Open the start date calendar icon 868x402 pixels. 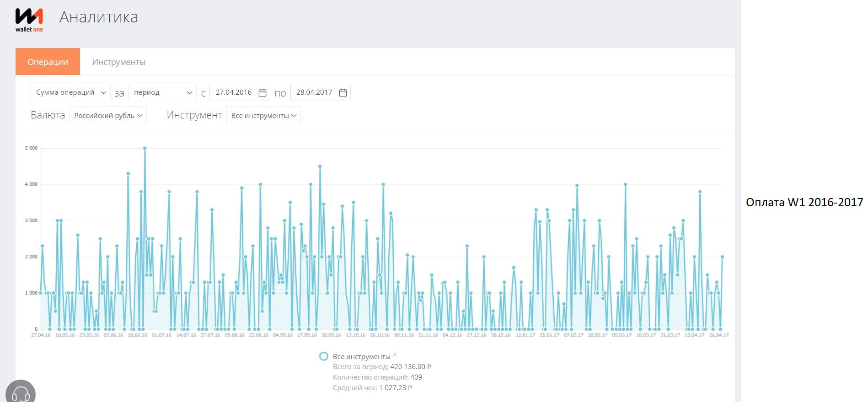[x=263, y=92]
